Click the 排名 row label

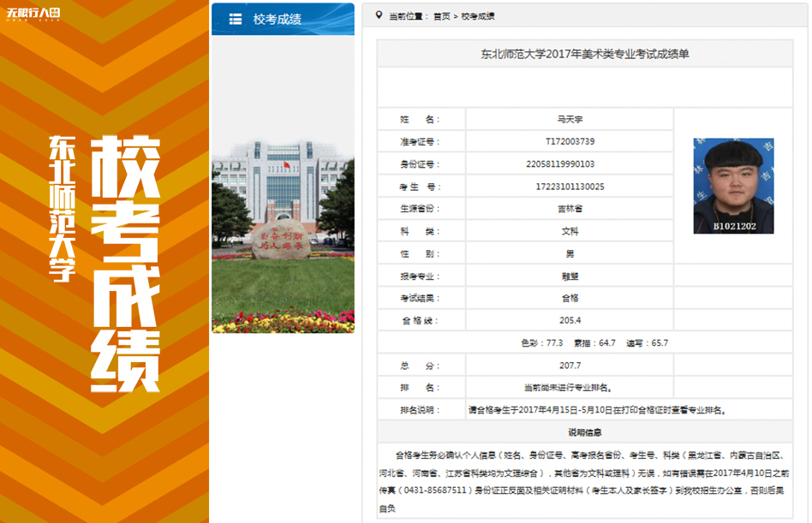(420, 388)
